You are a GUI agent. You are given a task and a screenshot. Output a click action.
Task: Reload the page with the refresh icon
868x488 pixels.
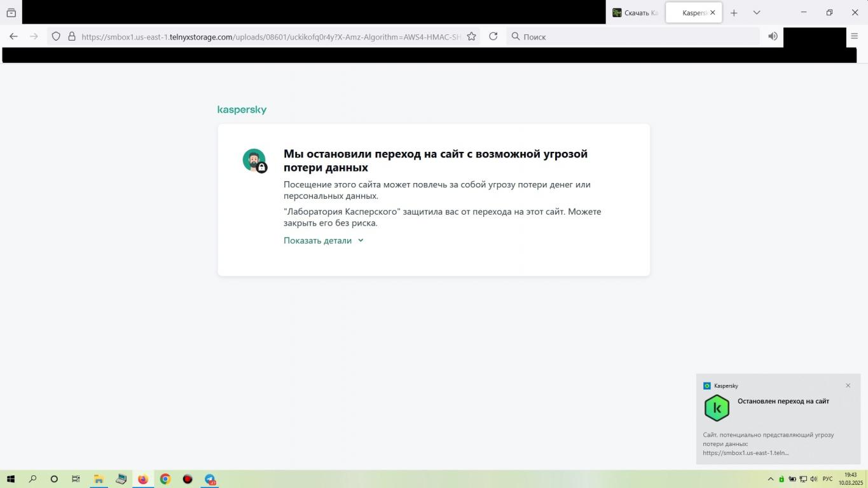click(x=493, y=37)
